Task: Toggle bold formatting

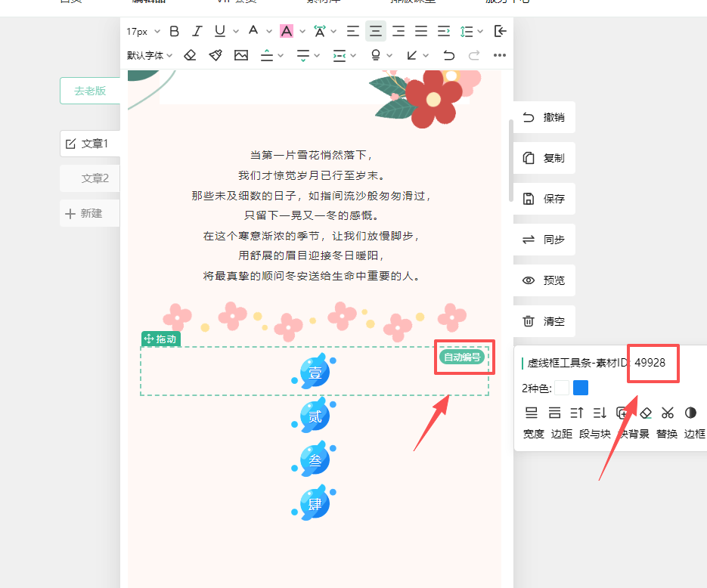Action: [175, 31]
